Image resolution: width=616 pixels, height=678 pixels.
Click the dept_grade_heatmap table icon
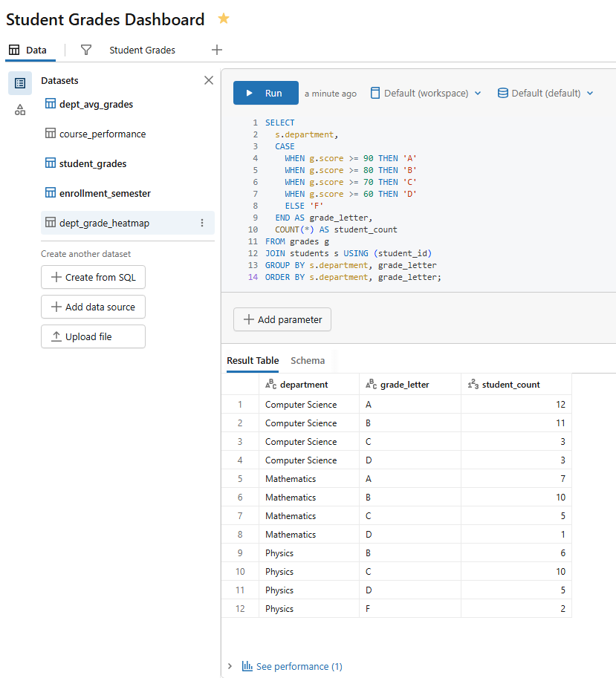click(x=51, y=223)
